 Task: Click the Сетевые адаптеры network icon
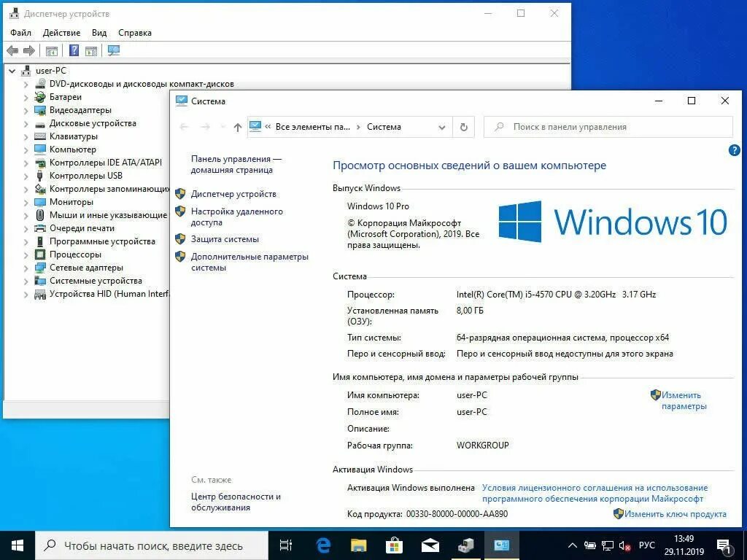pos(41,268)
